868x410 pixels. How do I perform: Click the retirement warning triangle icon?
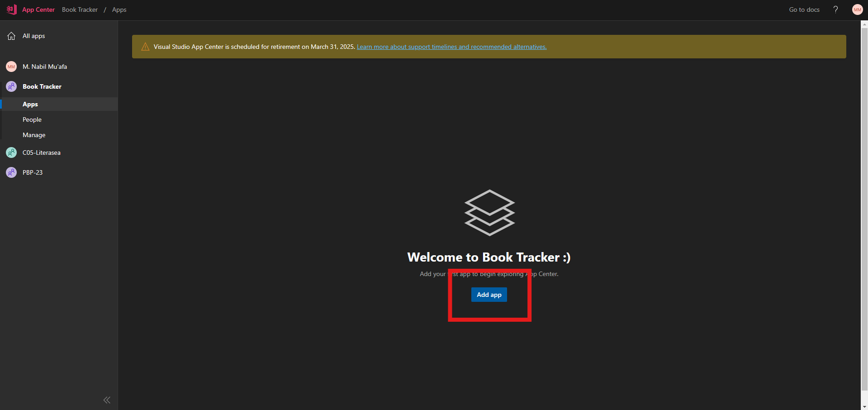[x=145, y=47]
